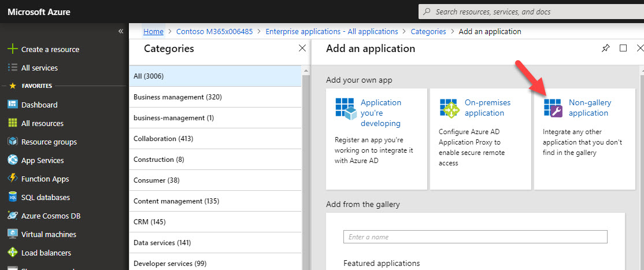Click the Enter a name gallery search field
The image size is (644, 270).
475,236
